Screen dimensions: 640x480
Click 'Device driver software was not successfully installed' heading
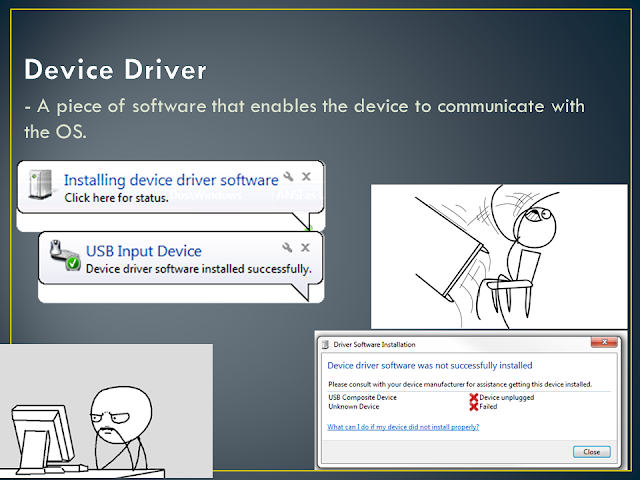click(x=430, y=366)
